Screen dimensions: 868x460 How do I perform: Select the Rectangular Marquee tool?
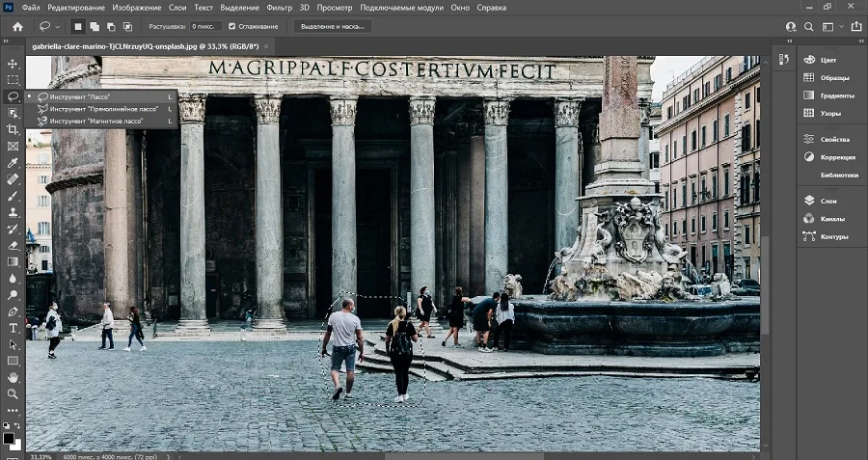[x=13, y=80]
